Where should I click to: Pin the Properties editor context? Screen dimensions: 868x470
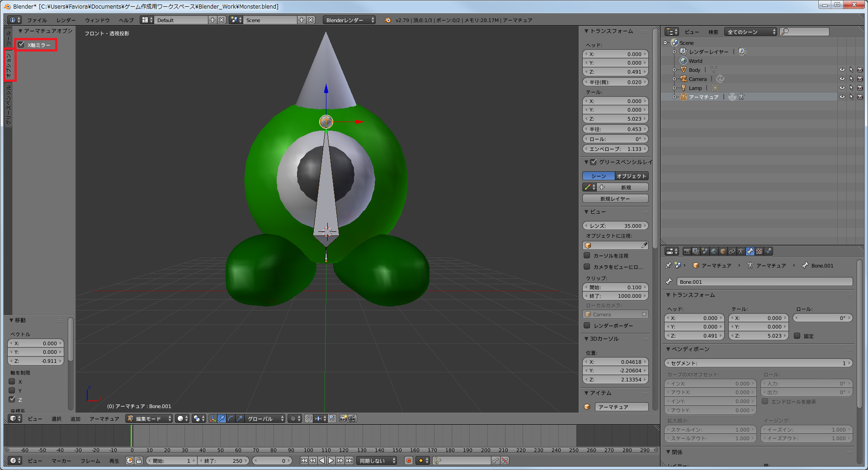coord(668,265)
